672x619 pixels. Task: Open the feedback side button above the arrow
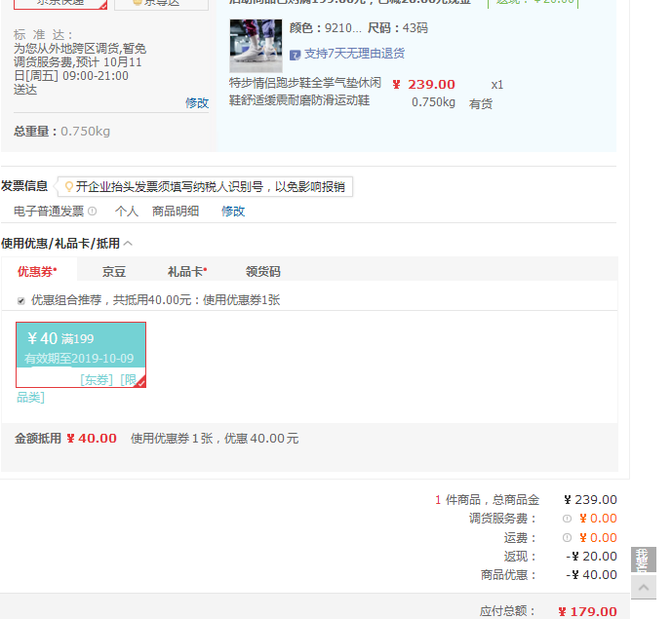644,560
